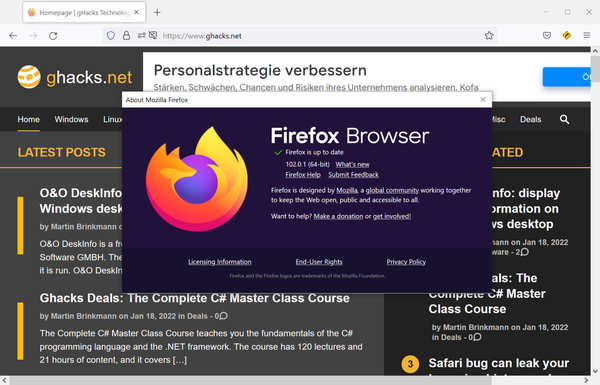600x385 pixels.
Task: Go back with the back arrow
Action: [x=13, y=36]
